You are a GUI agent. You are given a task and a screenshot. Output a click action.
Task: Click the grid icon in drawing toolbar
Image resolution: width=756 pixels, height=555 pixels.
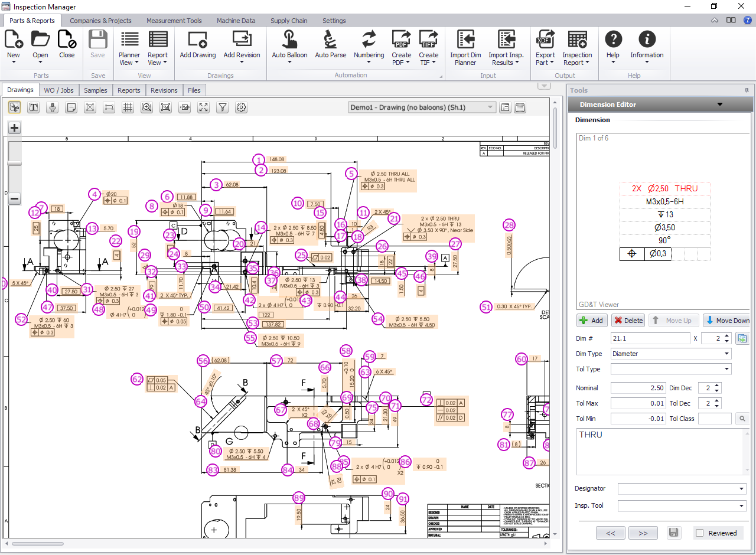[x=128, y=107]
